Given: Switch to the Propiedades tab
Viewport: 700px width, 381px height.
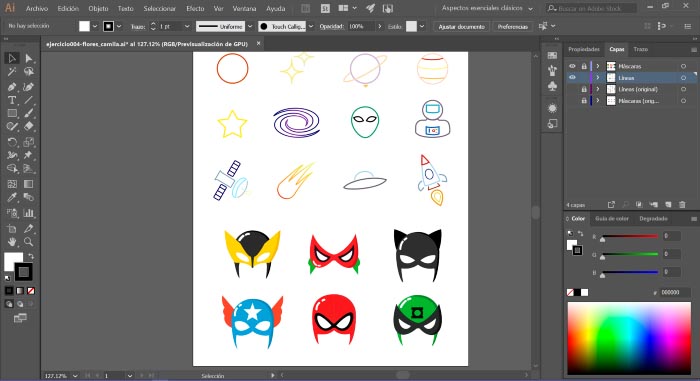Looking at the screenshot, I should pos(584,49).
